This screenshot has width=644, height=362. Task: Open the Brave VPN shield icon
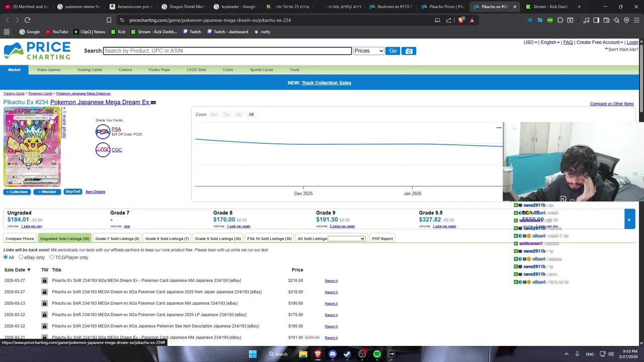tap(626, 20)
